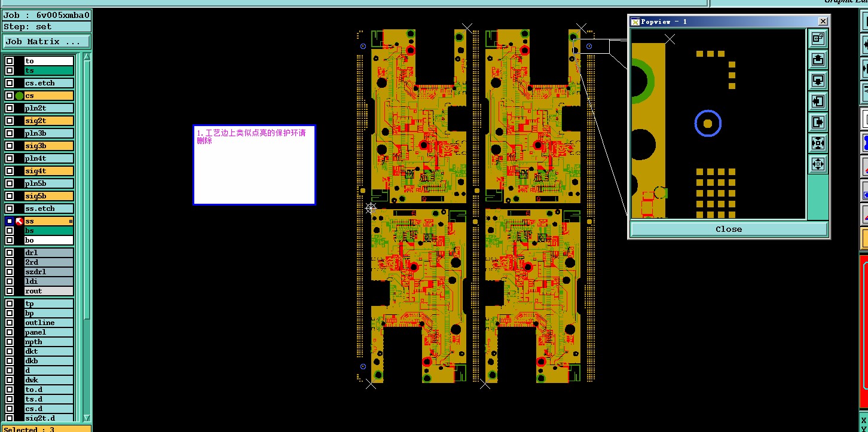The image size is (868, 432).
Task: Pan the Popview up
Action: pyautogui.click(x=818, y=59)
